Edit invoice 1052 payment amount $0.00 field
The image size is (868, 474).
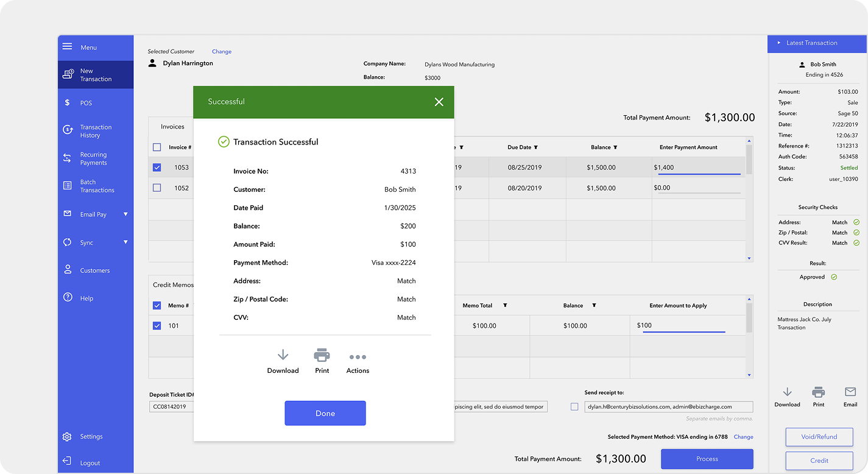click(x=697, y=188)
